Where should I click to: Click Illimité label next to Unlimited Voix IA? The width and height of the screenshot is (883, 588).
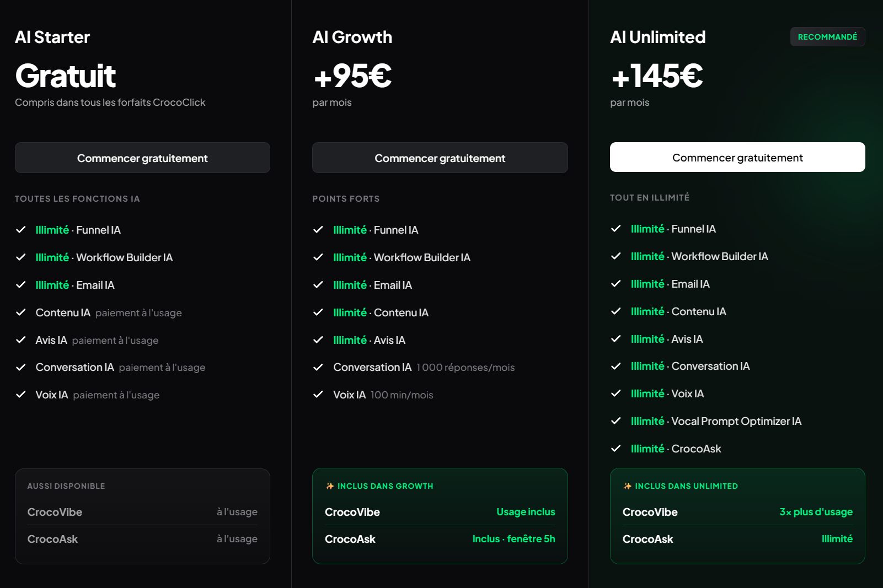click(x=647, y=393)
